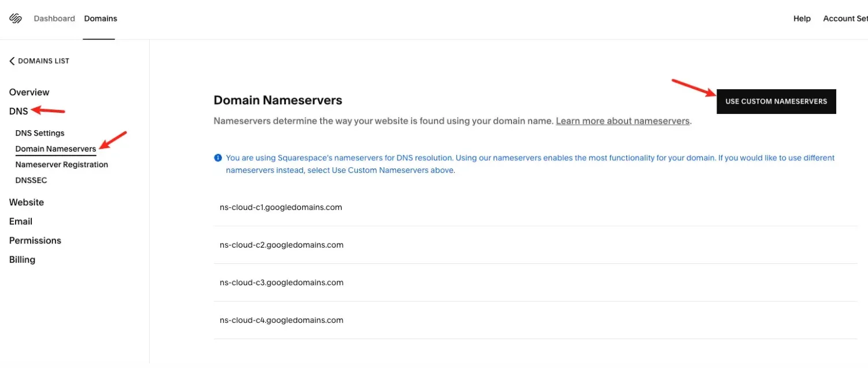Screen dimensions: 868x368
Task: Open Domain Nameservers sub-item
Action: tap(55, 149)
